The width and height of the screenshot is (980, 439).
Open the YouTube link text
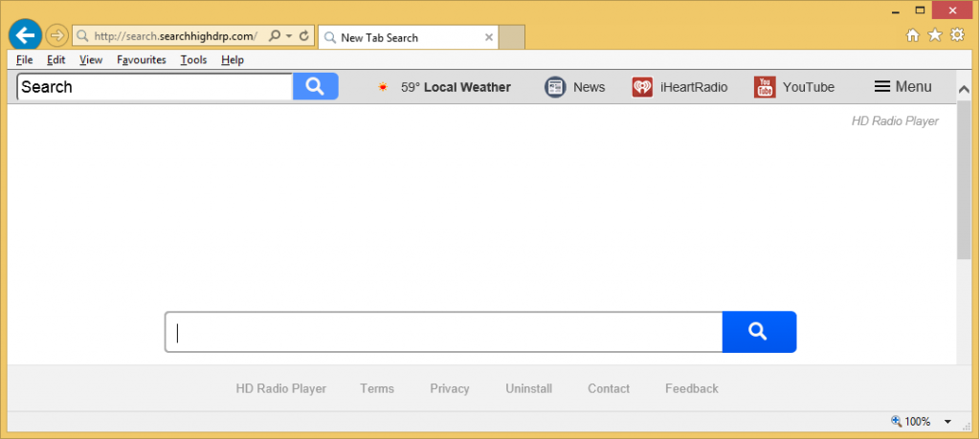tap(809, 87)
